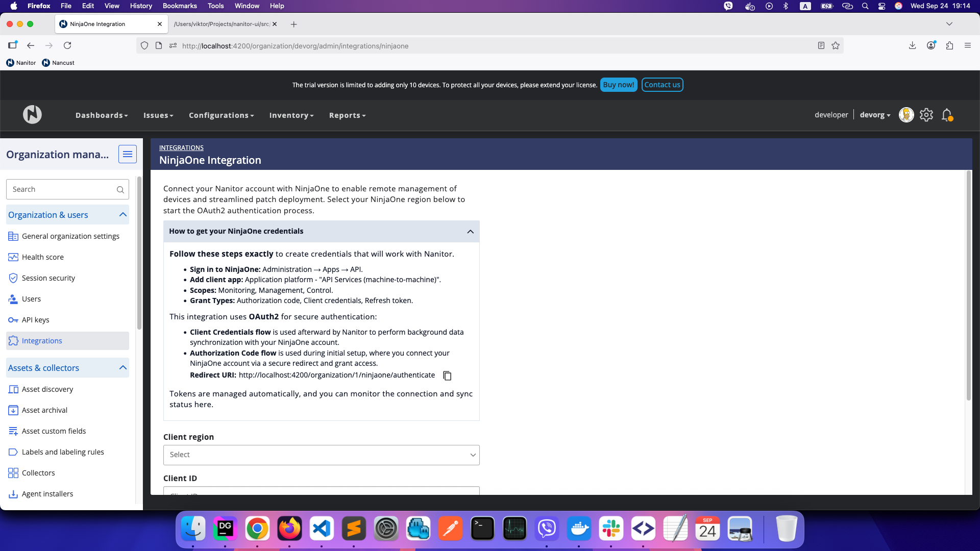The image size is (980, 551).
Task: Open Collectors sidebar item
Action: coord(38,473)
